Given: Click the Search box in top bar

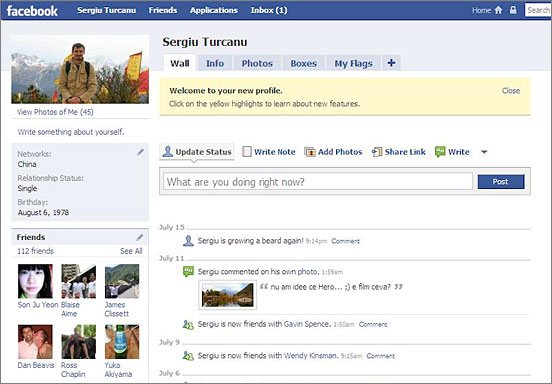Looking at the screenshot, I should tap(538, 10).
